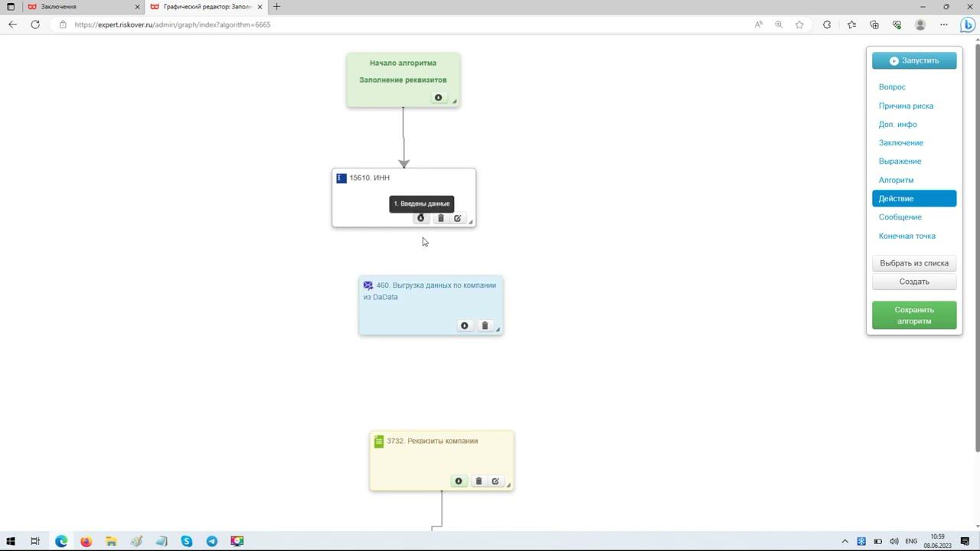Click Выбрать из списка button
Screen dimensions: 980x551
tap(914, 263)
